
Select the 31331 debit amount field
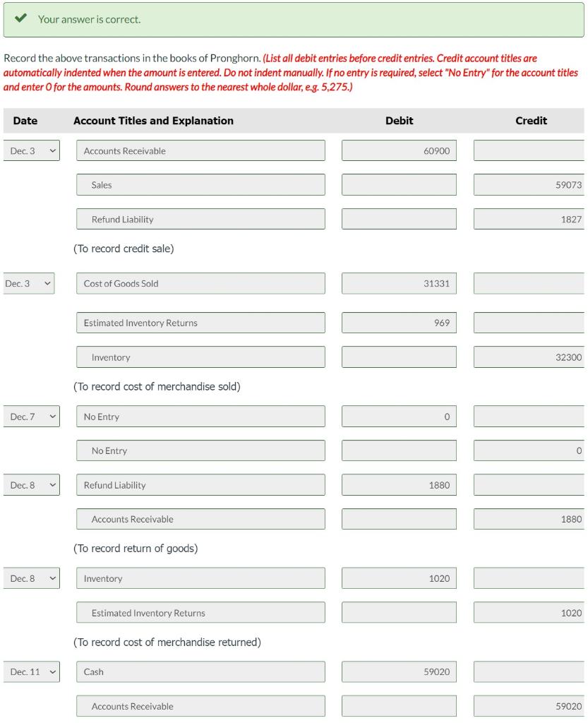(x=398, y=282)
